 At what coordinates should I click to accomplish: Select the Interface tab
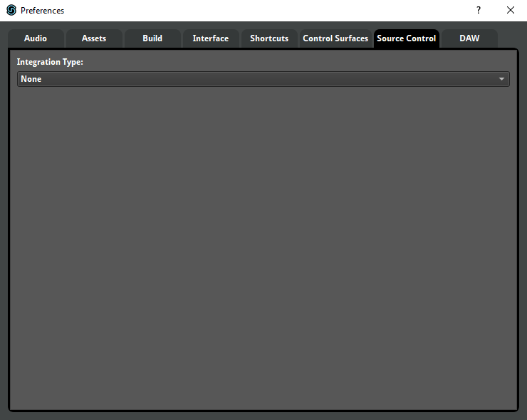pos(211,38)
